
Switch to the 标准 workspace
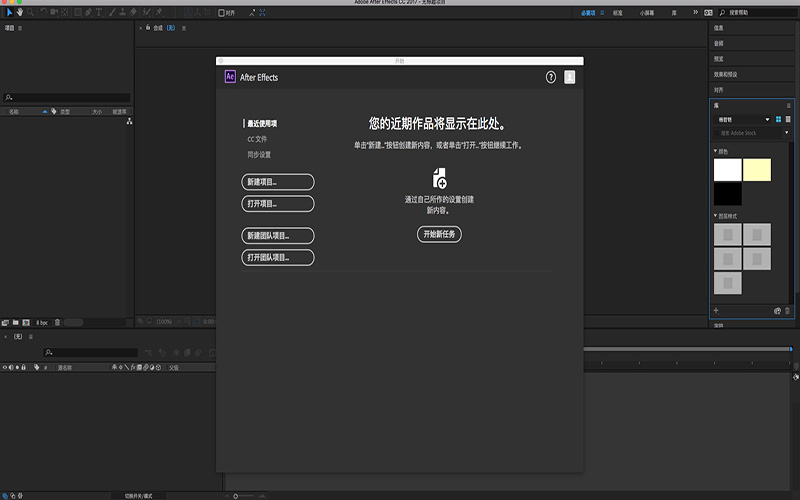(x=617, y=13)
